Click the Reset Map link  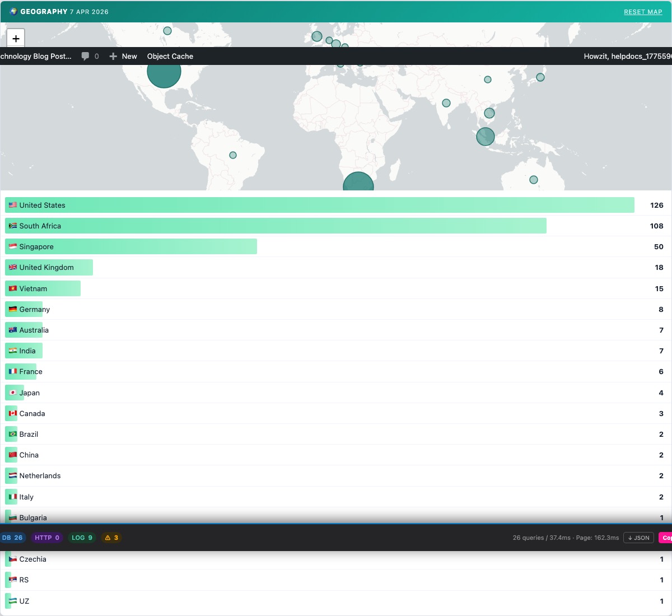pos(643,12)
